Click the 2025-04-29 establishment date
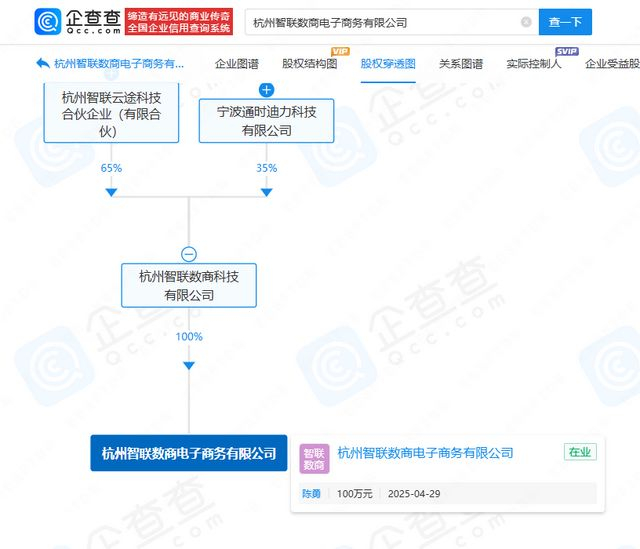Image resolution: width=640 pixels, height=549 pixels. point(414,494)
